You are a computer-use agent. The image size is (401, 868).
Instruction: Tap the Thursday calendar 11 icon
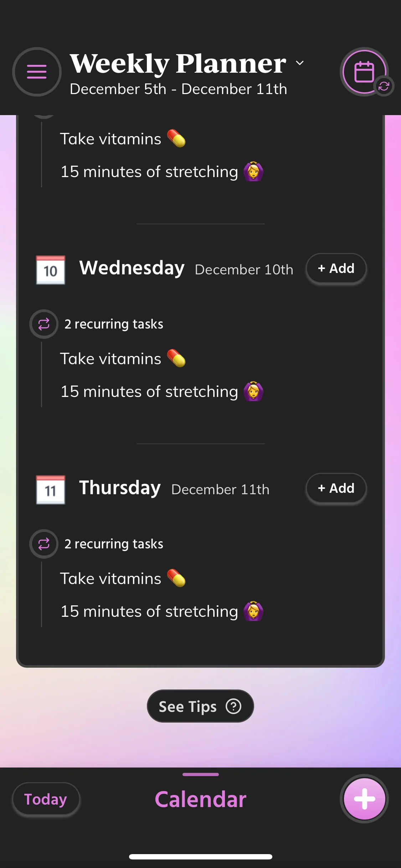[x=51, y=490]
